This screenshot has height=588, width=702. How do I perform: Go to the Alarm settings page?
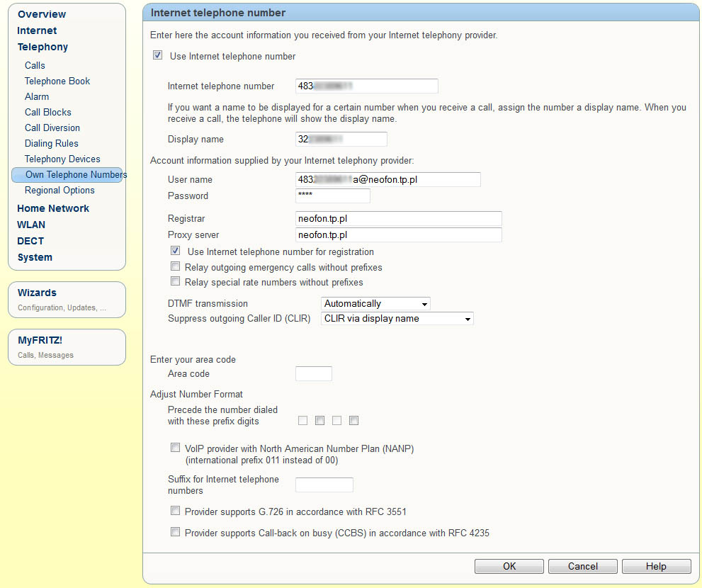coord(37,97)
